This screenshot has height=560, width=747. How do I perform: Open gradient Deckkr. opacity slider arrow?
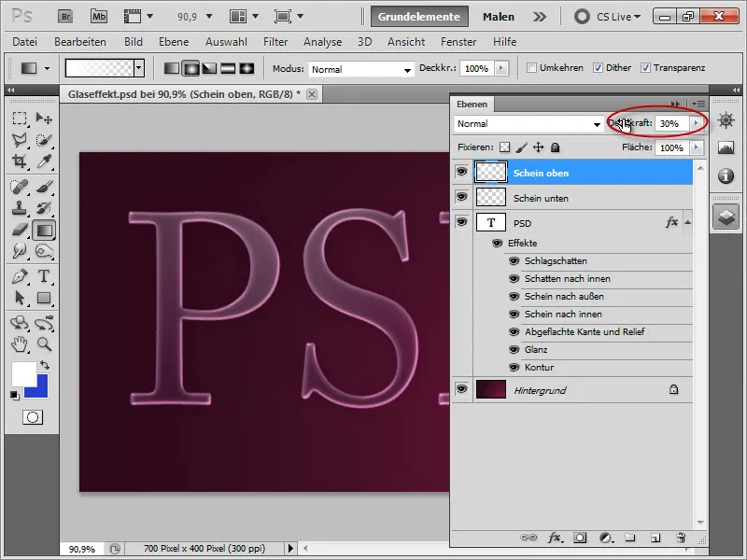click(x=500, y=68)
